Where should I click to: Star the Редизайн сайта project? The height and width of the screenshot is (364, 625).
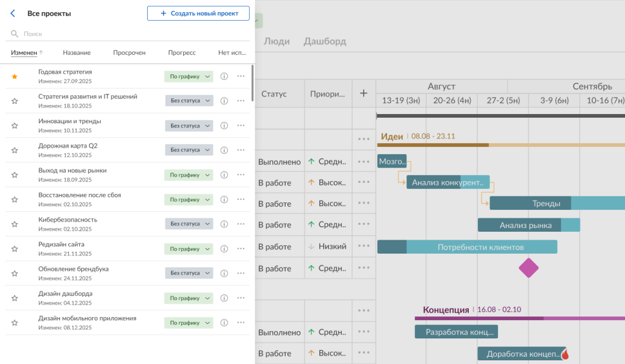(x=15, y=249)
